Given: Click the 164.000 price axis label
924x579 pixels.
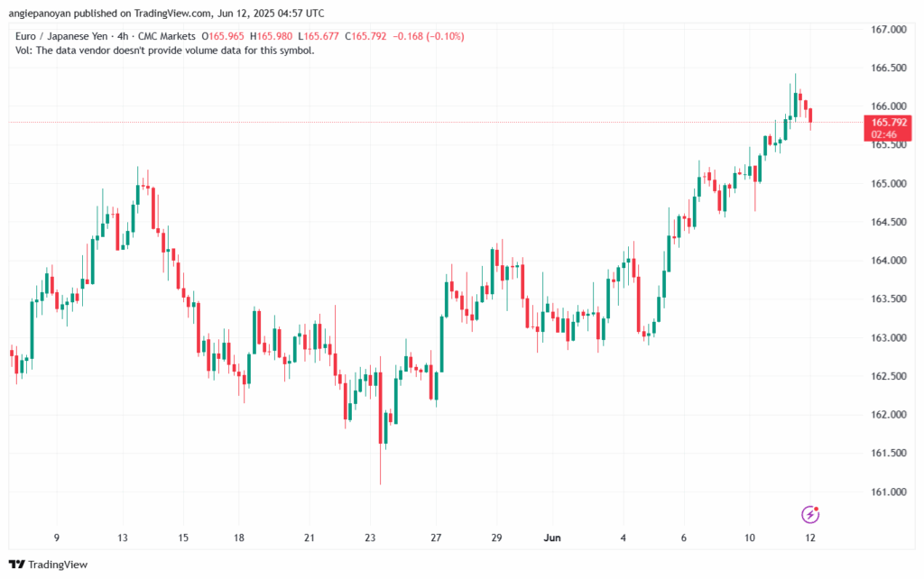Looking at the screenshot, I should coord(889,261).
